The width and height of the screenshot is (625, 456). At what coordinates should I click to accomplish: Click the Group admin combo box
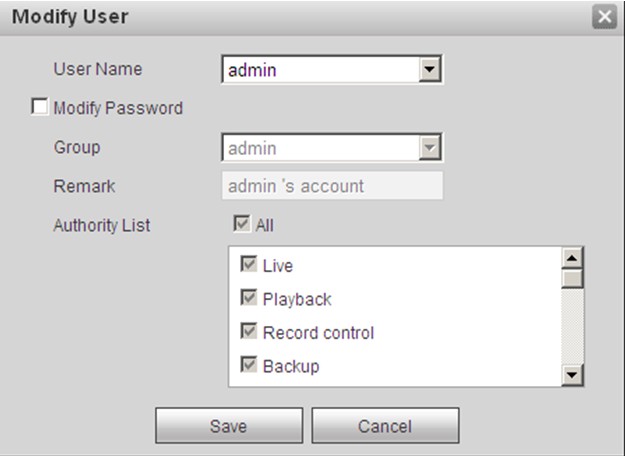[x=320, y=148]
